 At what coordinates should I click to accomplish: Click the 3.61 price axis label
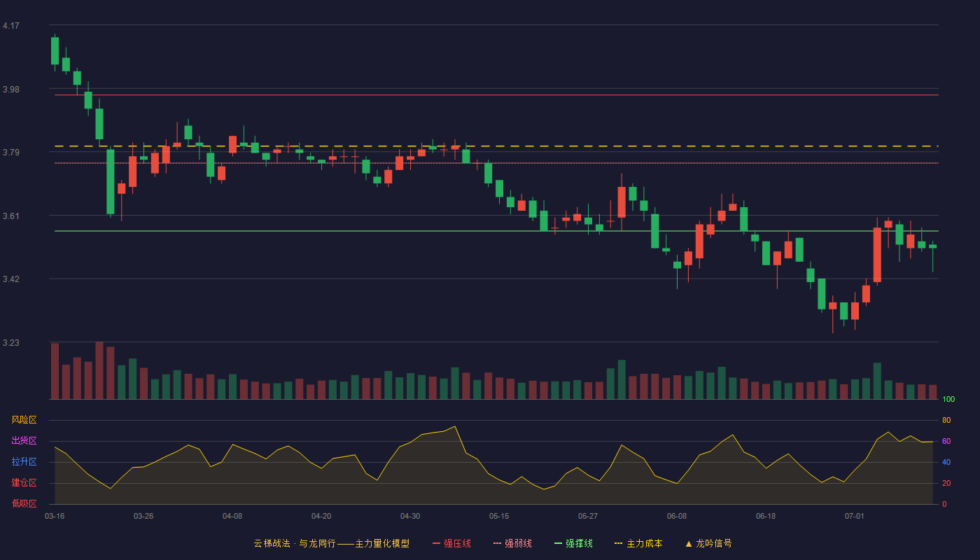coord(11,216)
